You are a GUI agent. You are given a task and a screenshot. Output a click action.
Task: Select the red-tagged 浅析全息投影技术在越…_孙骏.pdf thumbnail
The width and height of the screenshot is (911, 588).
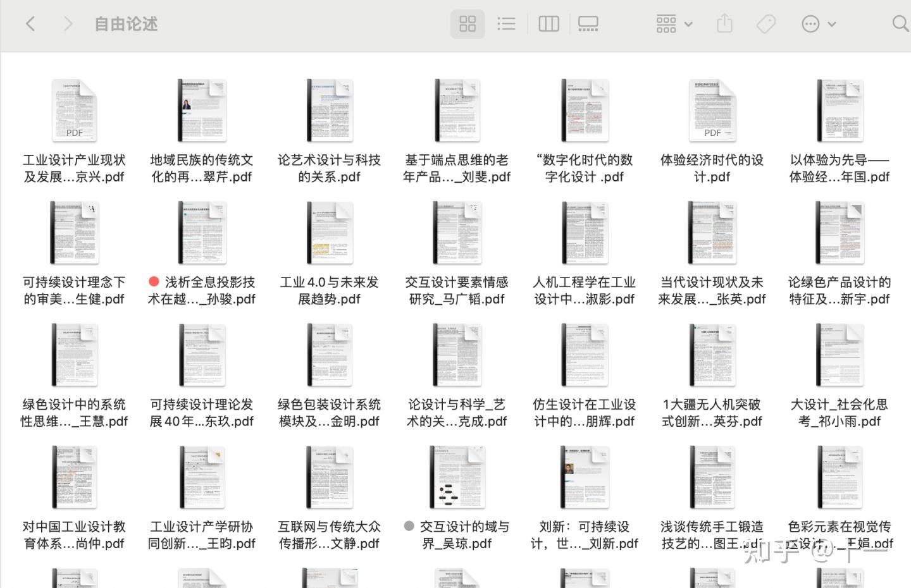(202, 233)
